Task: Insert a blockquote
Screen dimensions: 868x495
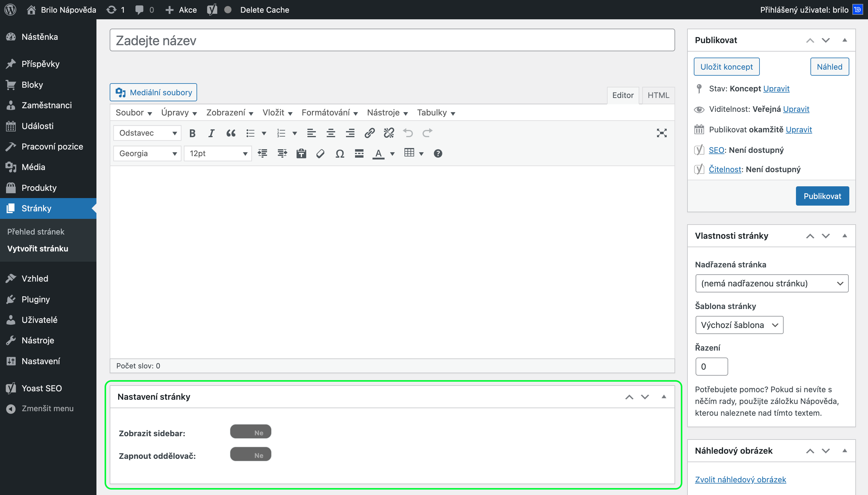Action: tap(231, 133)
